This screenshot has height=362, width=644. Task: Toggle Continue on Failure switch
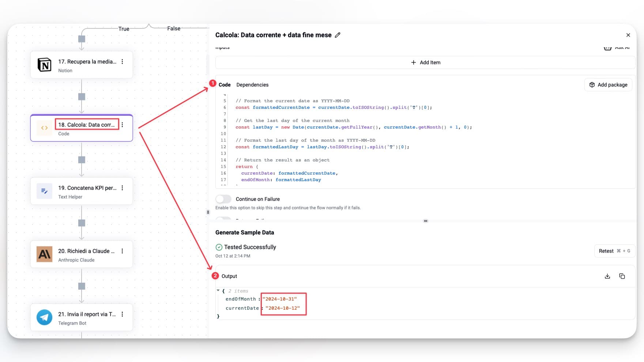point(223,199)
